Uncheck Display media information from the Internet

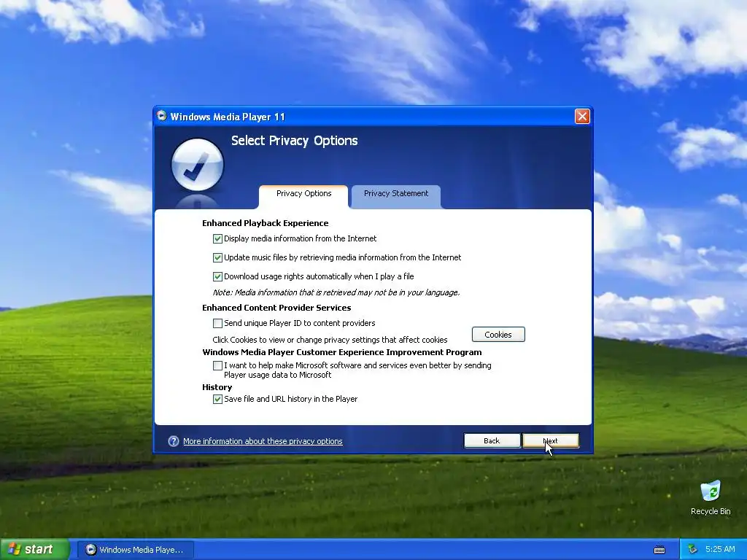tap(217, 238)
